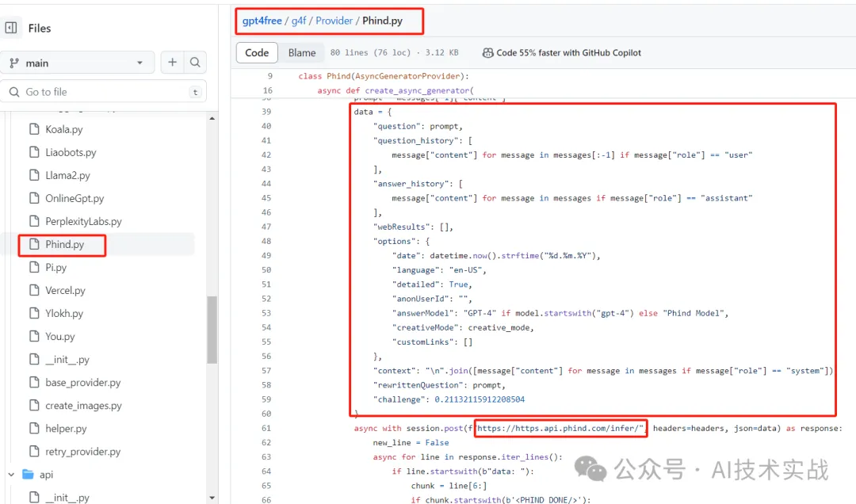Click the file tree scroll-down arrow

pyautogui.click(x=212, y=498)
